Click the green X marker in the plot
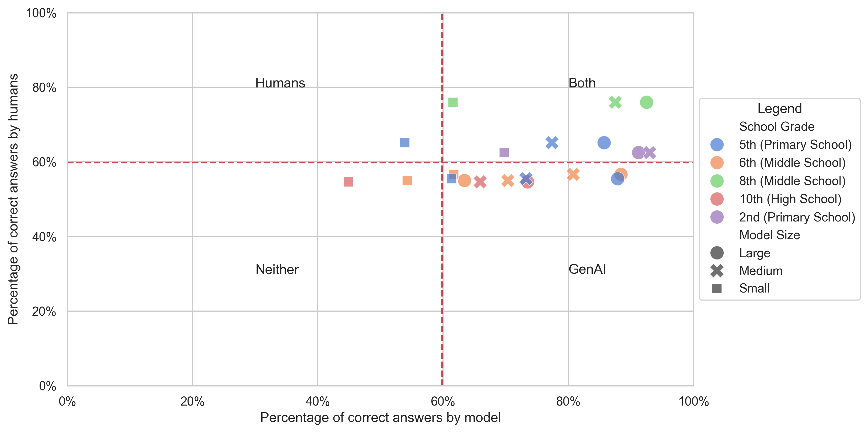Screen dimensions: 868x433 coord(615,102)
